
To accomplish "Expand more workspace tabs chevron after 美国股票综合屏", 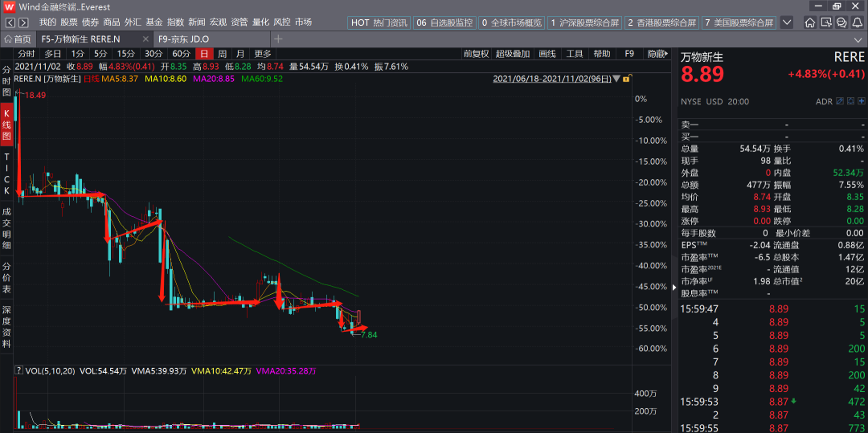I will pos(786,22).
